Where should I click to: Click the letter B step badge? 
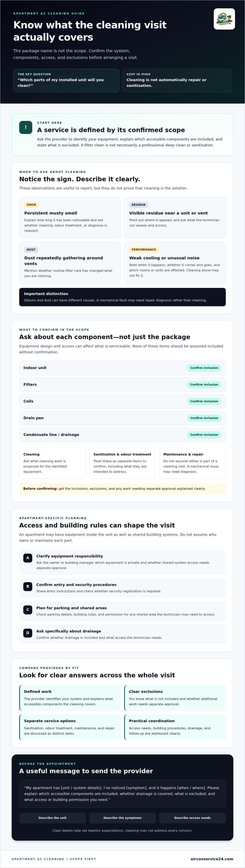[27, 586]
